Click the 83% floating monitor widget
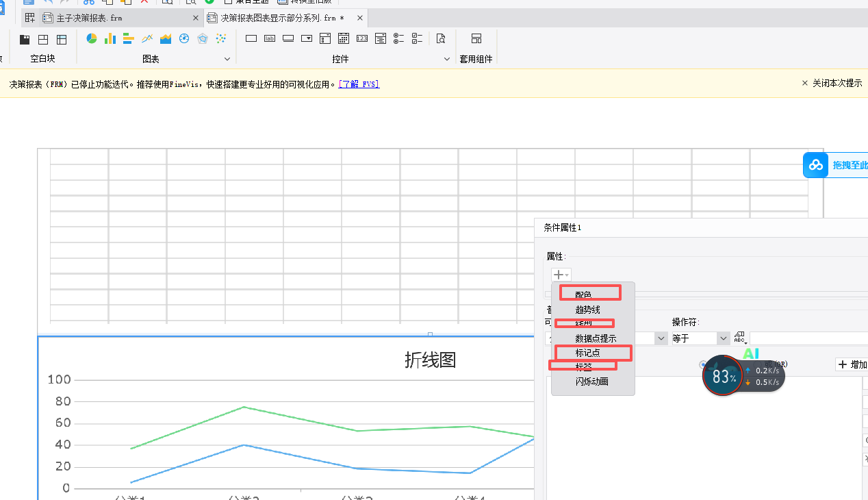 (723, 375)
